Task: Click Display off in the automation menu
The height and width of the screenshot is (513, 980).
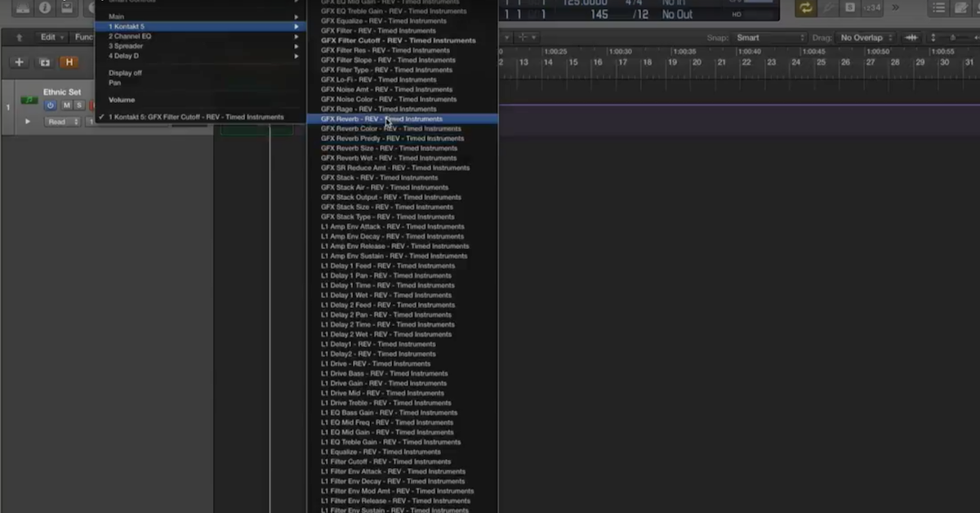Action: click(x=125, y=73)
